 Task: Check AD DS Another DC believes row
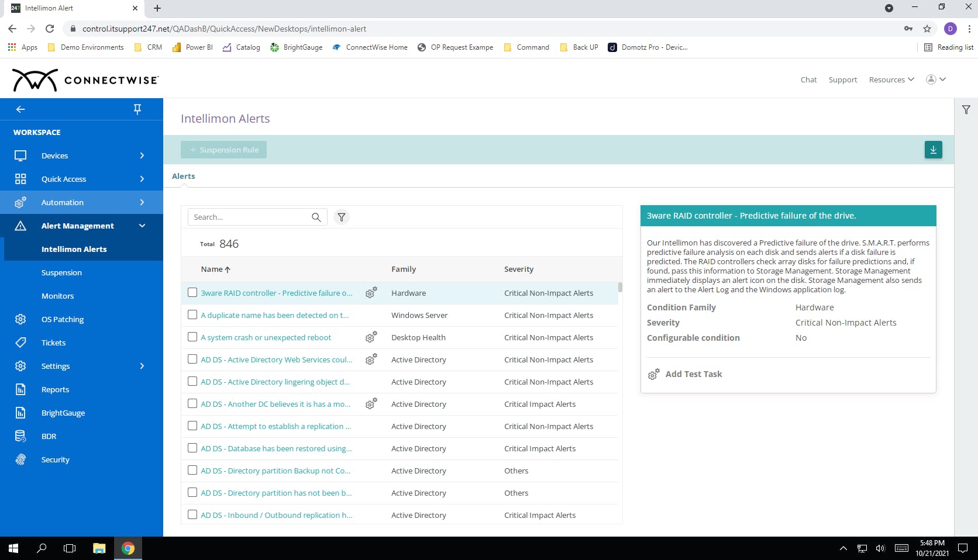[192, 403]
